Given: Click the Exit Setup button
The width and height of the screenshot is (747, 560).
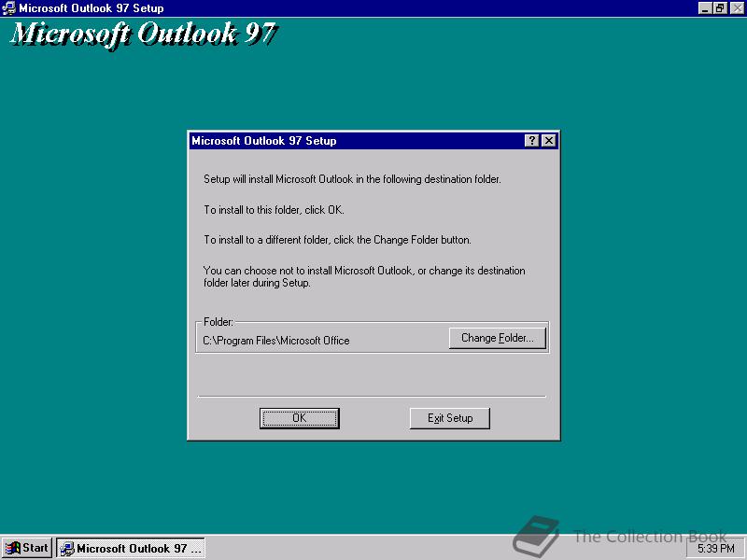Looking at the screenshot, I should [450, 418].
